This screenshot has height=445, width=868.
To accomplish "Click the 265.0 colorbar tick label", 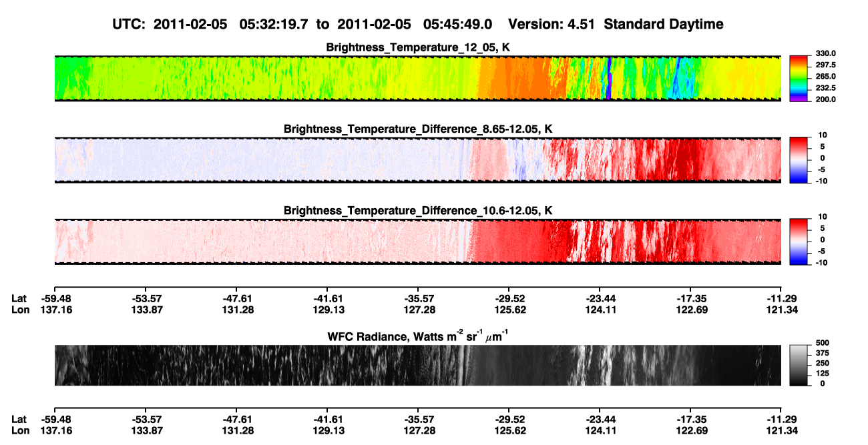I will point(826,76).
